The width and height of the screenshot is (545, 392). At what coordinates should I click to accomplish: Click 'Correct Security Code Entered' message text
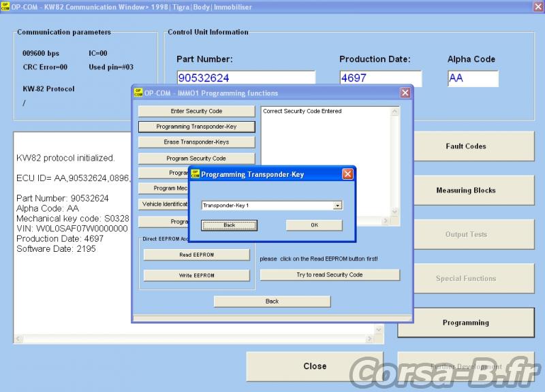(x=302, y=111)
